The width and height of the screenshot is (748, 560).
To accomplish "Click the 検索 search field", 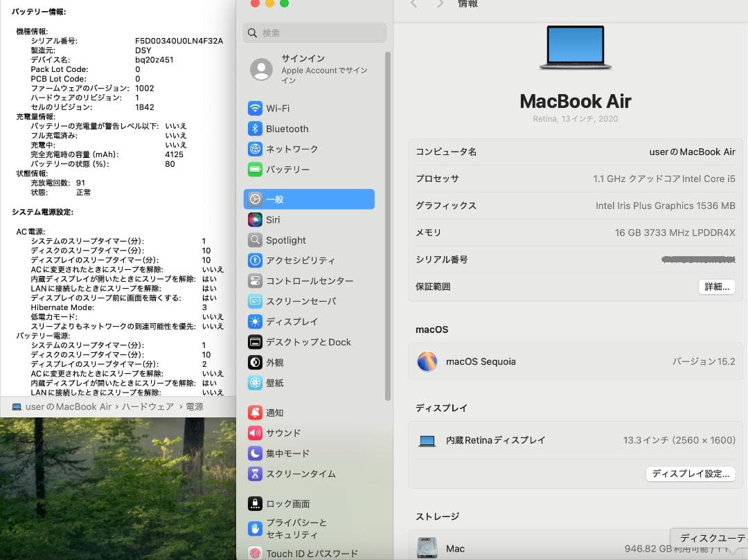I will pyautogui.click(x=314, y=33).
